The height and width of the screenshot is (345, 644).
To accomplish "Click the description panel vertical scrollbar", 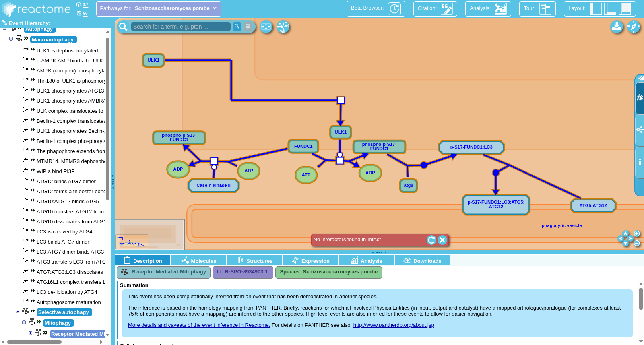I will (x=641, y=299).
